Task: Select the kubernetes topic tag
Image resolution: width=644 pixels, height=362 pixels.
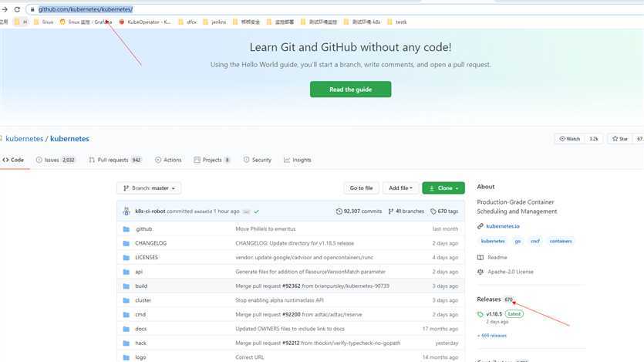Action: tap(492, 241)
